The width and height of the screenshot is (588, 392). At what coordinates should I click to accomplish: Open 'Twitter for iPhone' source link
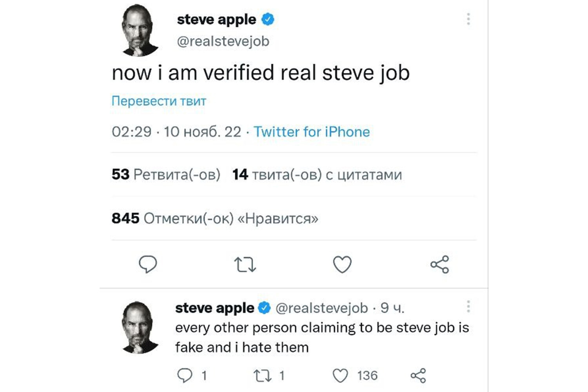(x=312, y=132)
